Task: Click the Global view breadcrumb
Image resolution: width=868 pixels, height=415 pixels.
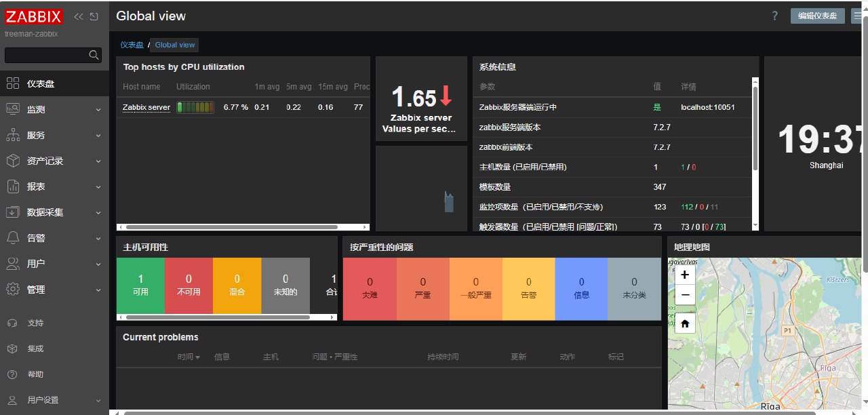Action: (175, 45)
